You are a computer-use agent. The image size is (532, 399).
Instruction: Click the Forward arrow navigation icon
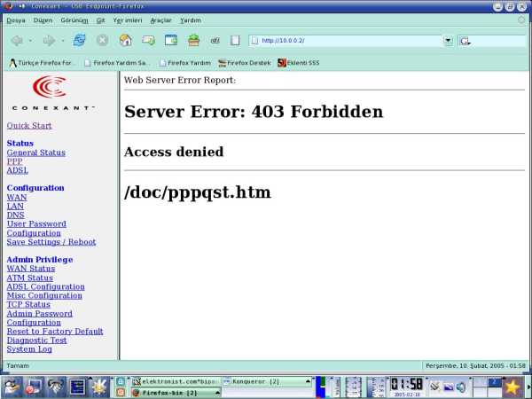(x=49, y=40)
